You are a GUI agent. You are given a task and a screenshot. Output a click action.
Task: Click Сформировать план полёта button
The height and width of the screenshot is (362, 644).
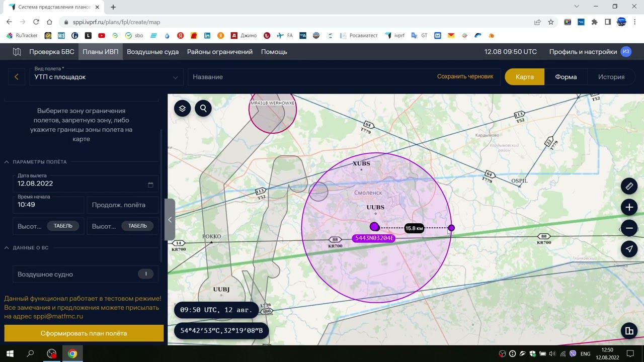tap(84, 333)
